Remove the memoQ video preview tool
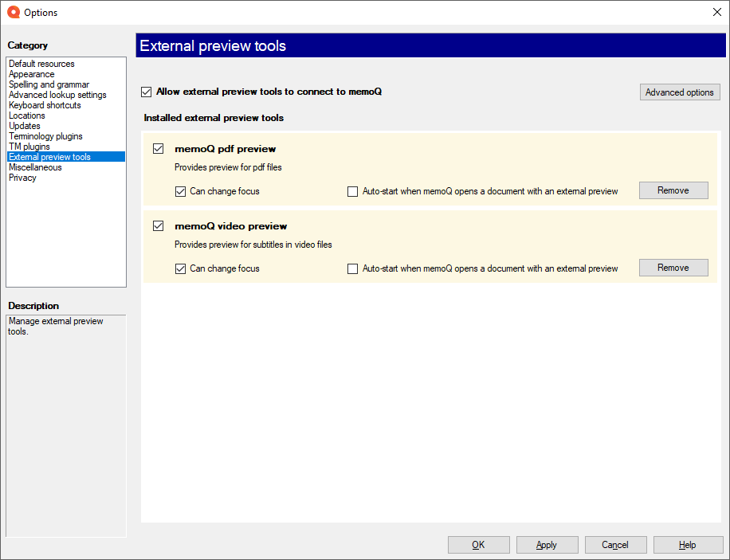This screenshot has width=730, height=560. coord(673,268)
